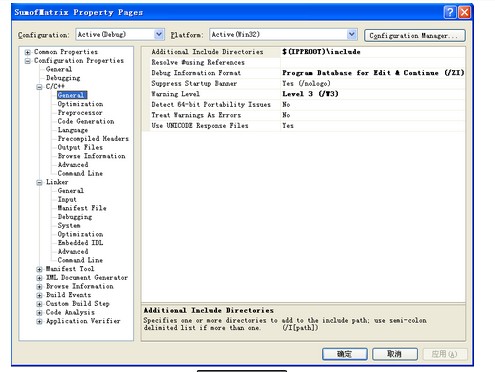Select the Level 3 (/W3) value
The height and width of the screenshot is (372, 495).
point(310,94)
